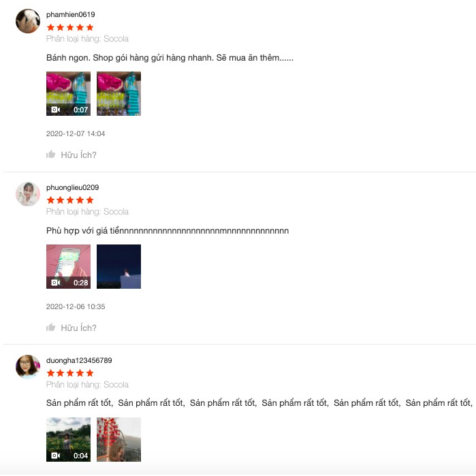Open the red lantern photo thumbnail
Image resolution: width=476 pixels, height=476 pixels.
click(x=118, y=439)
